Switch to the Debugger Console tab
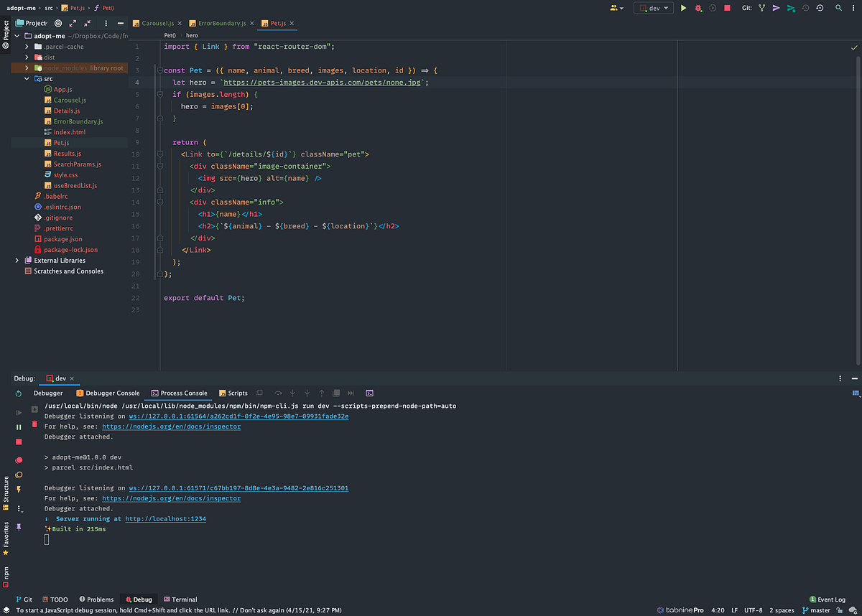The height and width of the screenshot is (616, 862). tap(108, 393)
